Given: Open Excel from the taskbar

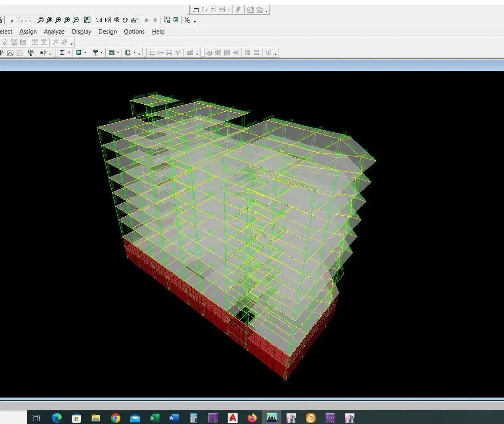Looking at the screenshot, I should tap(154, 418).
